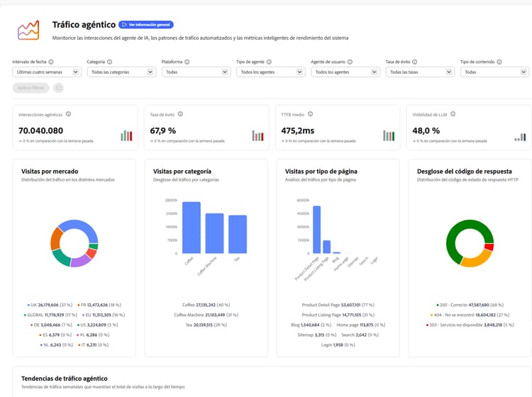The image size is (532, 397).
Task: Click EU legend entry 11,312,305
Action: pos(103,315)
